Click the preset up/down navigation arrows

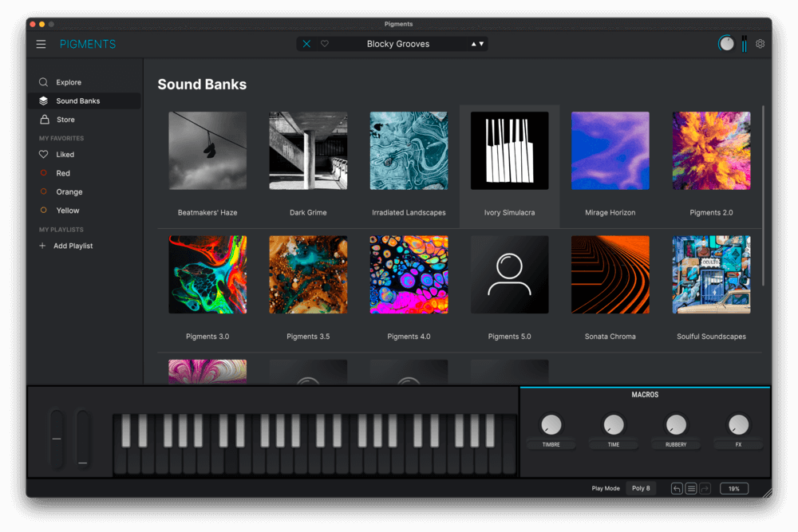pos(477,44)
